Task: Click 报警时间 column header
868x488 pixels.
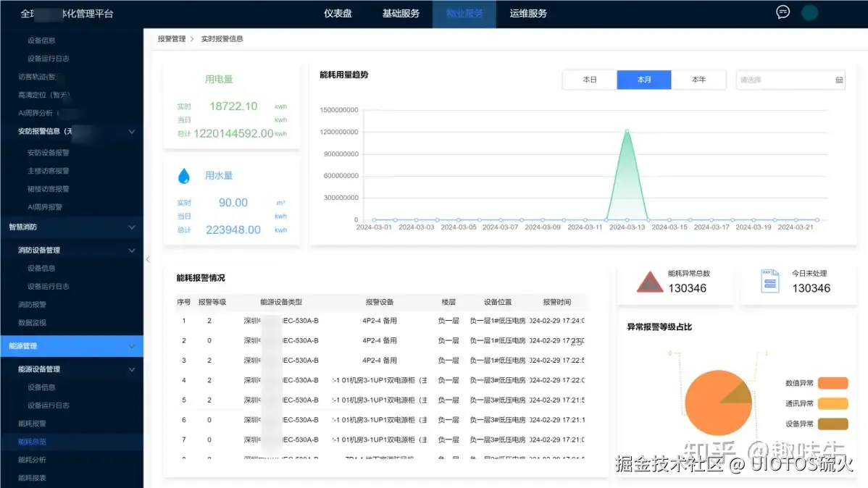Action: (x=556, y=302)
